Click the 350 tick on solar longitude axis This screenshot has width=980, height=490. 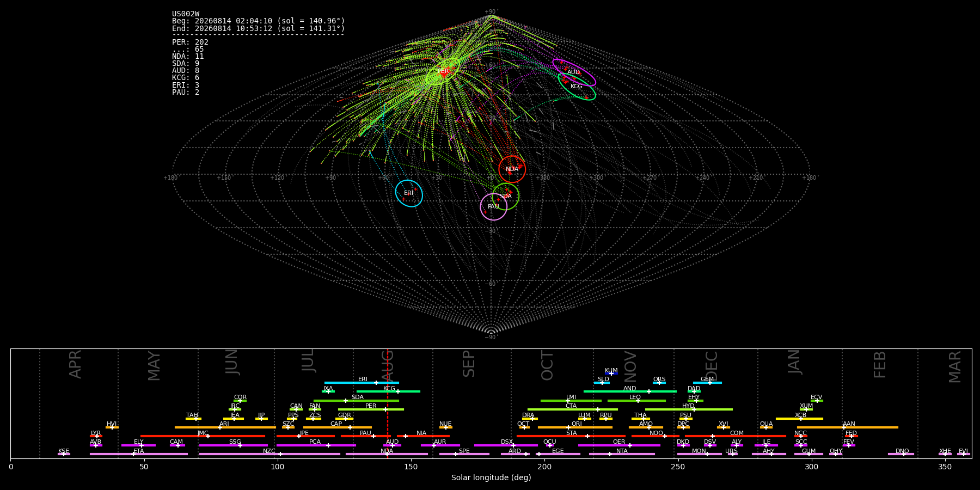click(x=945, y=467)
